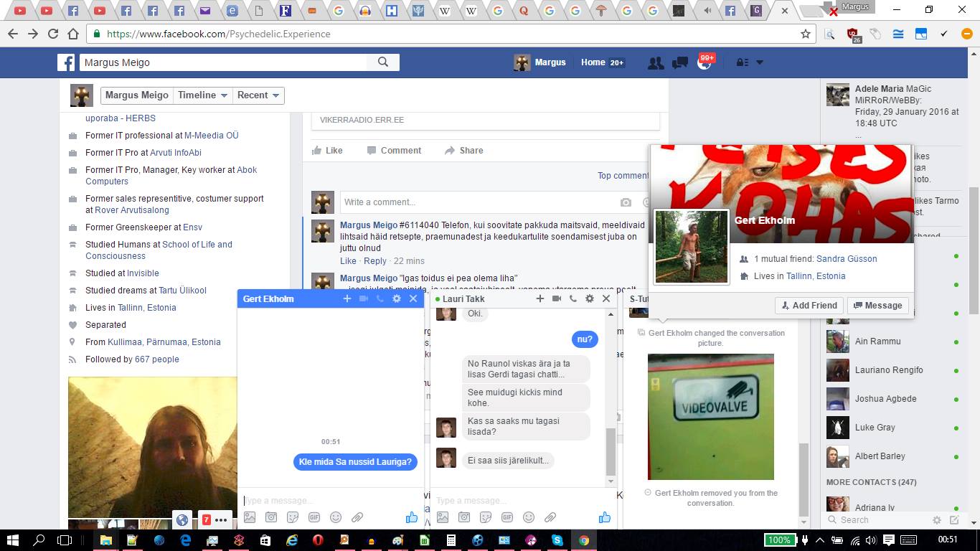Image resolution: width=980 pixels, height=551 pixels.
Task: Open the Tallinn, Estonia link in the hovercard
Action: coord(816,276)
